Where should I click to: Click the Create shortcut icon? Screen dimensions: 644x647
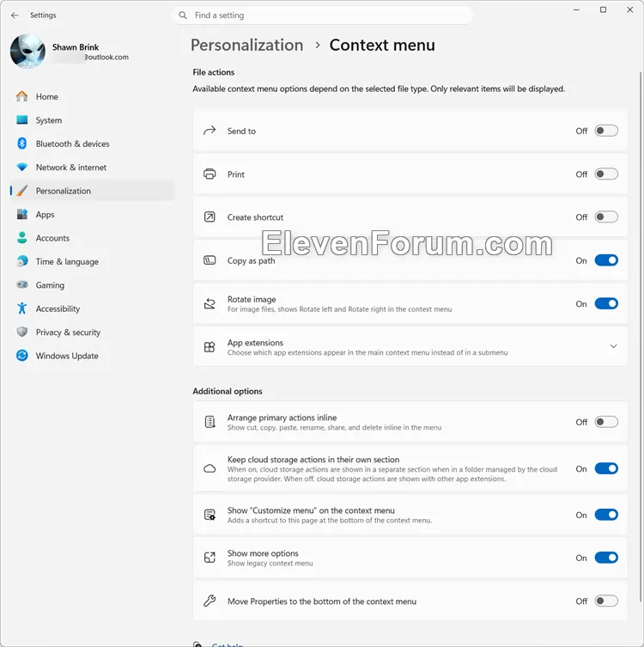pos(210,217)
